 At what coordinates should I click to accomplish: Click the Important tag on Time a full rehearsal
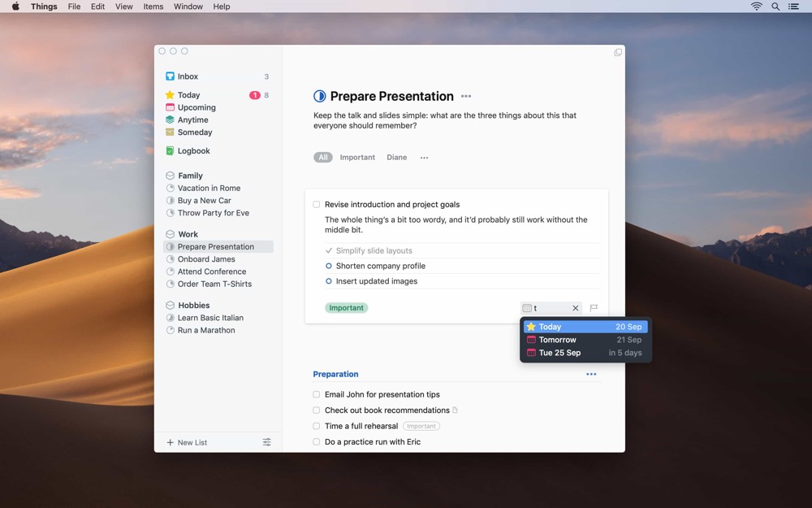pyautogui.click(x=421, y=426)
